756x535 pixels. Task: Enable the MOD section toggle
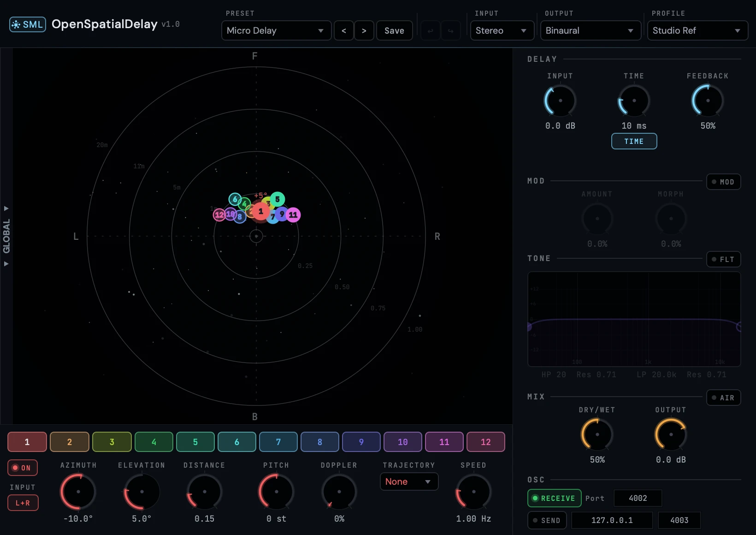pyautogui.click(x=723, y=182)
